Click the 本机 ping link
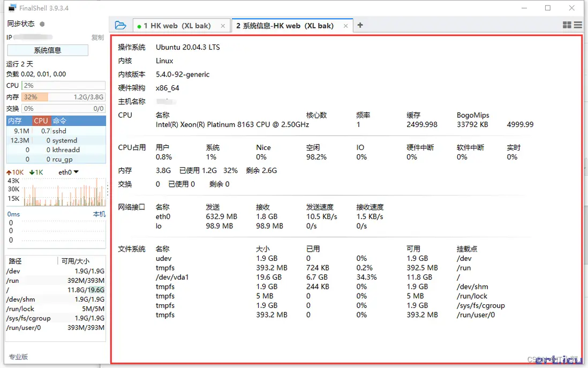Screen dimensions: 588x368 (x=99, y=214)
